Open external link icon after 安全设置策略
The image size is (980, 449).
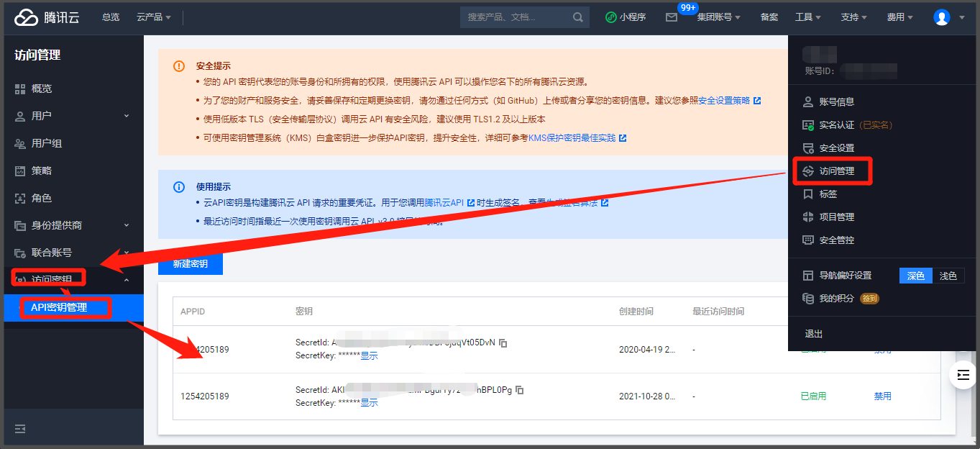[x=757, y=101]
